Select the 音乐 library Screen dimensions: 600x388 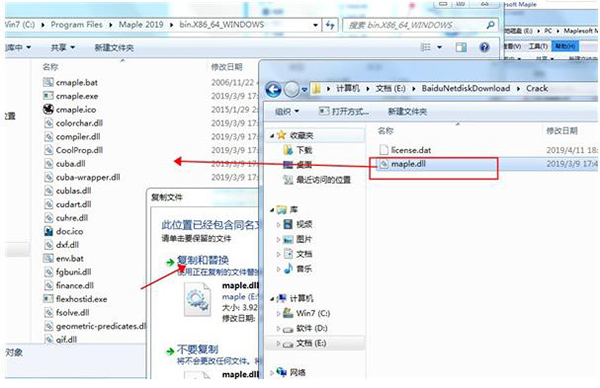click(304, 269)
